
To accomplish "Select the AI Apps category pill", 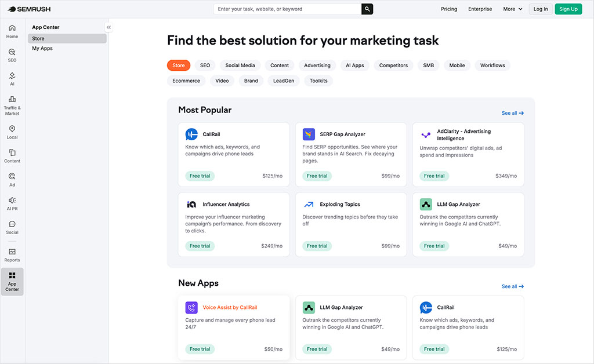I will click(354, 65).
